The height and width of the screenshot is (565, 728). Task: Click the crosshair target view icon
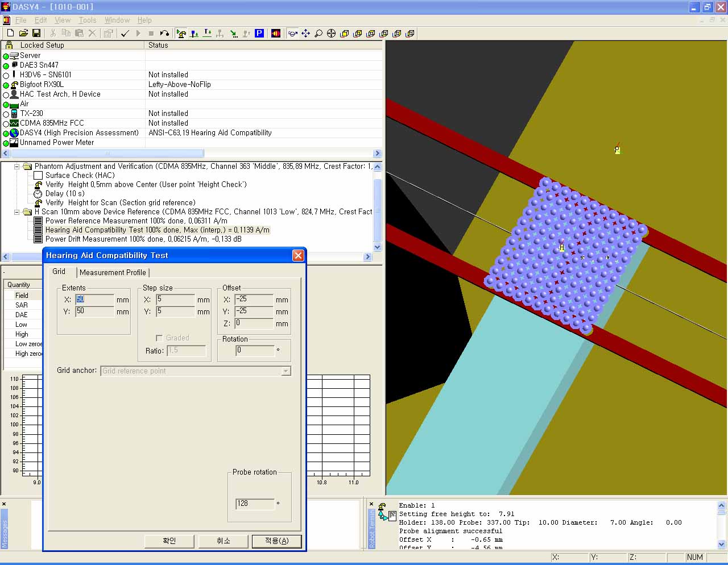332,34
